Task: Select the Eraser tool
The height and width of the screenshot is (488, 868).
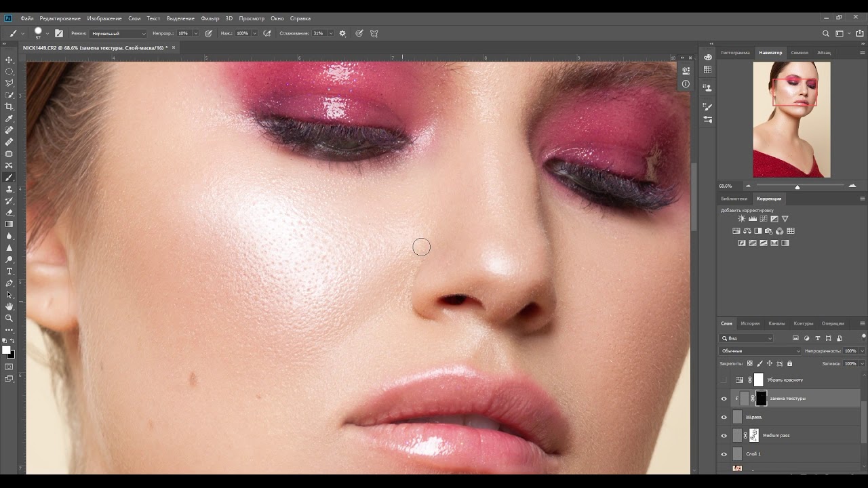Action: click(x=9, y=212)
